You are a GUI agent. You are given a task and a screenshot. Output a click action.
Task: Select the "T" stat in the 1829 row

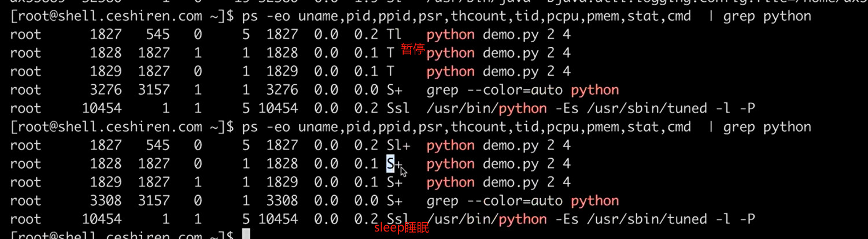coord(390,72)
